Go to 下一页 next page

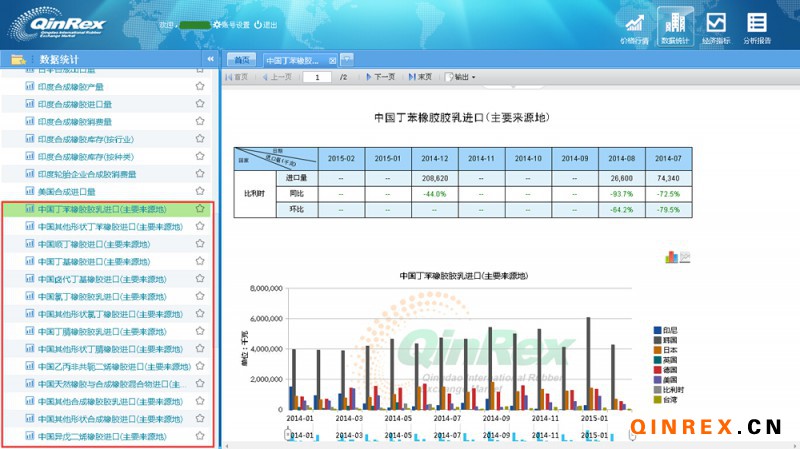pyautogui.click(x=379, y=77)
